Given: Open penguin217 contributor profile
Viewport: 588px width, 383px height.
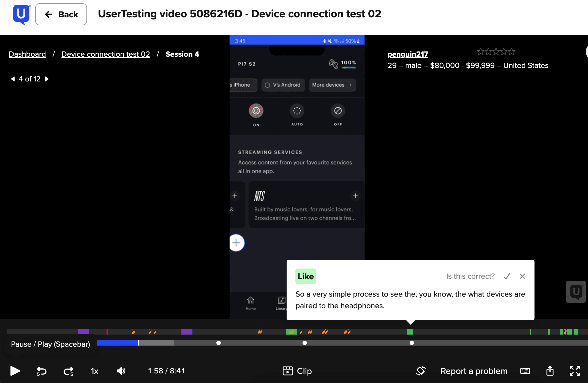Looking at the screenshot, I should click(x=408, y=54).
